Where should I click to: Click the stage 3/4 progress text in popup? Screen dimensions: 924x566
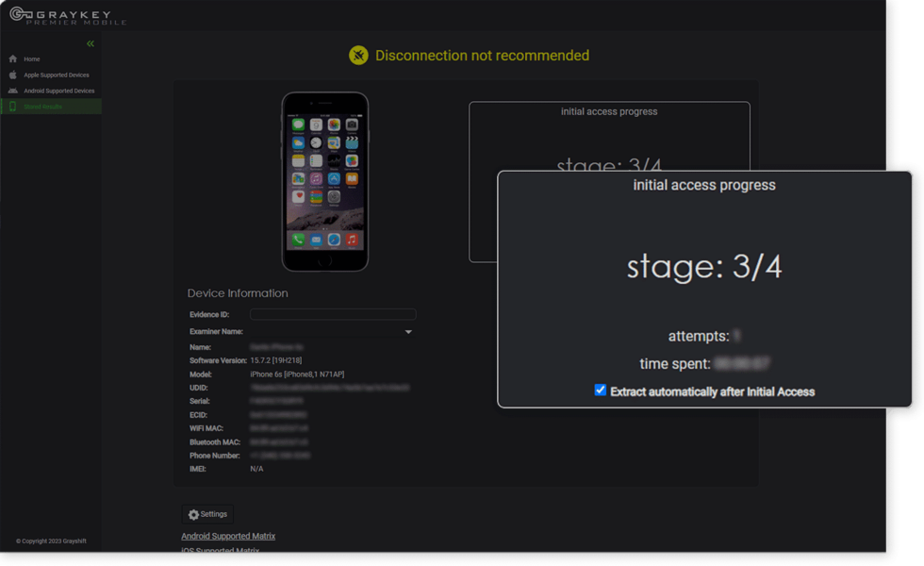tap(704, 267)
